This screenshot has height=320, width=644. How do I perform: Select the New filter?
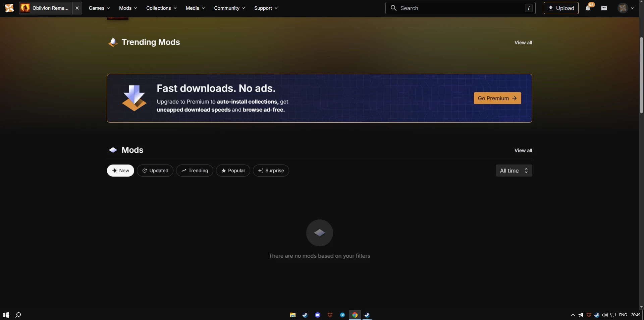[120, 171]
